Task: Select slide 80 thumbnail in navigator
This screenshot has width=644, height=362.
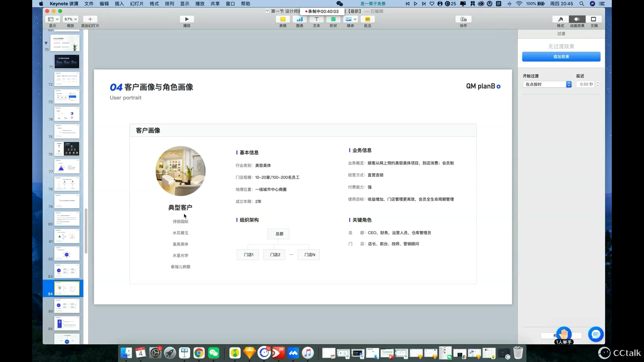Action: tap(67, 218)
